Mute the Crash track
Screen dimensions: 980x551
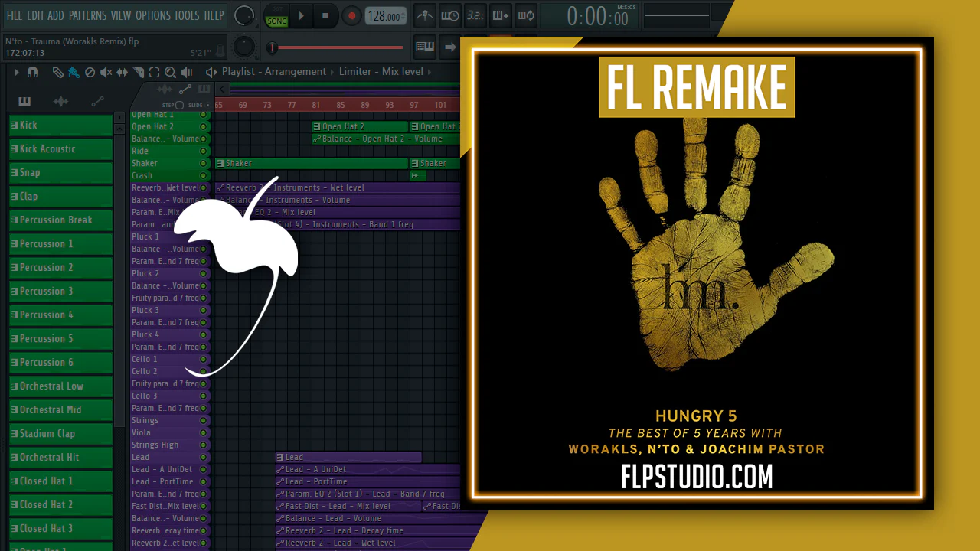click(203, 175)
